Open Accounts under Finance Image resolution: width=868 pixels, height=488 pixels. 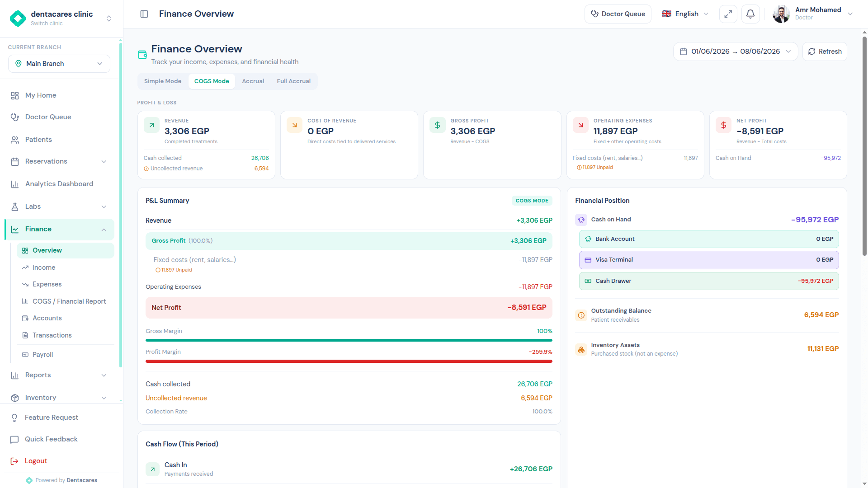pyautogui.click(x=66, y=318)
